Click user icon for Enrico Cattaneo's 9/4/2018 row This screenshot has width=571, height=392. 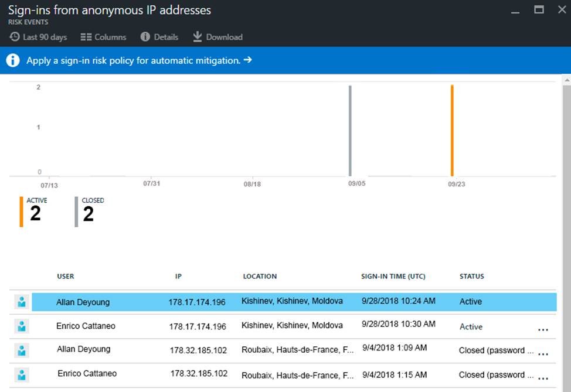(x=22, y=375)
